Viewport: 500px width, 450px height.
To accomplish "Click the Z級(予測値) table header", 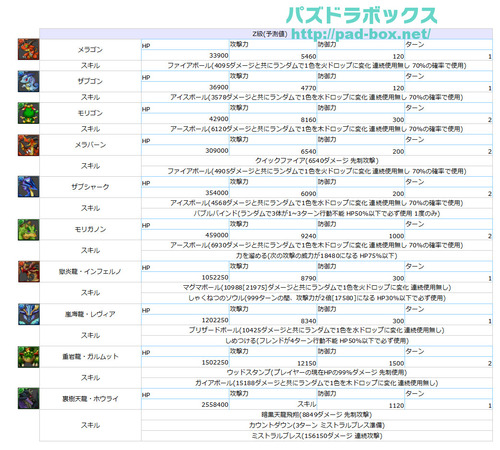I will click(x=266, y=34).
